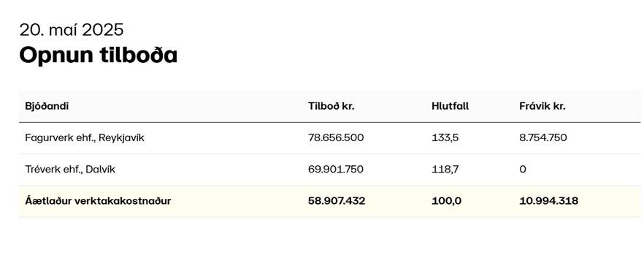Viewport: 644px width, 280px height.
Task: Click Tréverk ehf., Dalvík bidder cell
Action: point(70,170)
